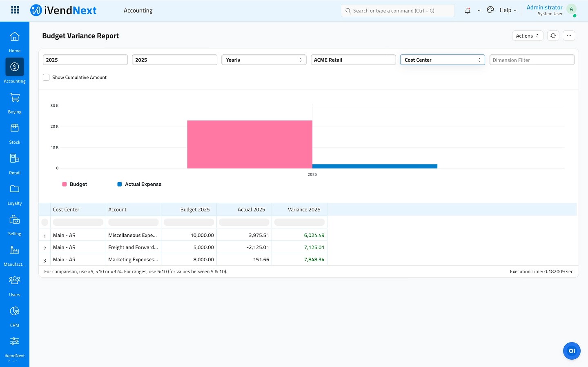The height and width of the screenshot is (367, 588).
Task: Select the Marketing Expenses... account cell
Action: click(x=134, y=260)
